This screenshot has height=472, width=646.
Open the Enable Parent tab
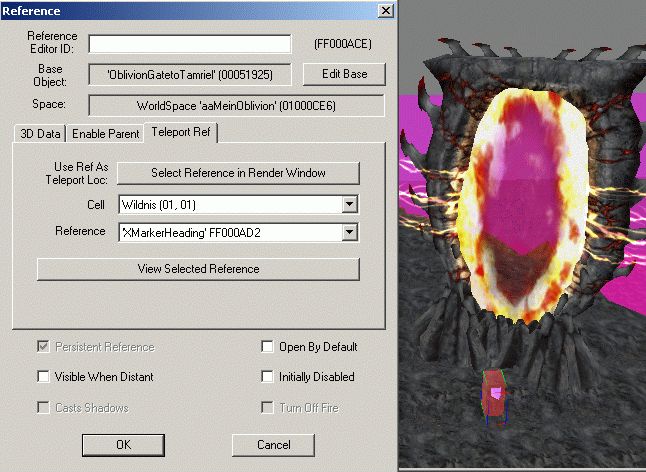click(x=105, y=134)
